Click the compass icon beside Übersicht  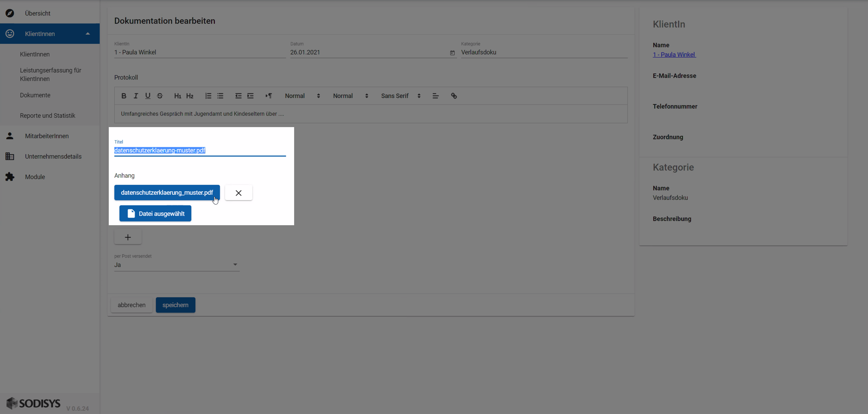tap(10, 13)
